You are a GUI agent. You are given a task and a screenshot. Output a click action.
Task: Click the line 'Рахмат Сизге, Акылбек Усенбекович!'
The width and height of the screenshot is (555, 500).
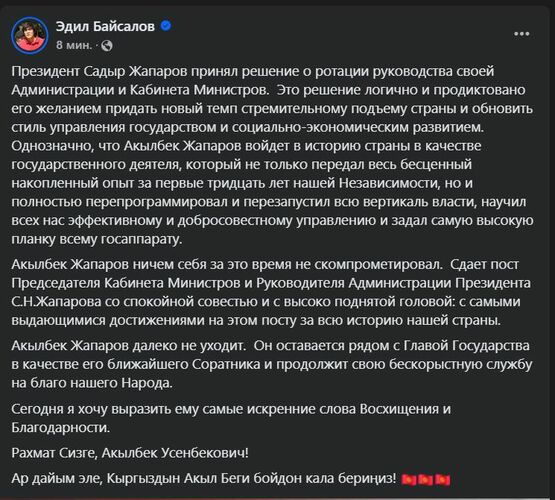pos(130,453)
